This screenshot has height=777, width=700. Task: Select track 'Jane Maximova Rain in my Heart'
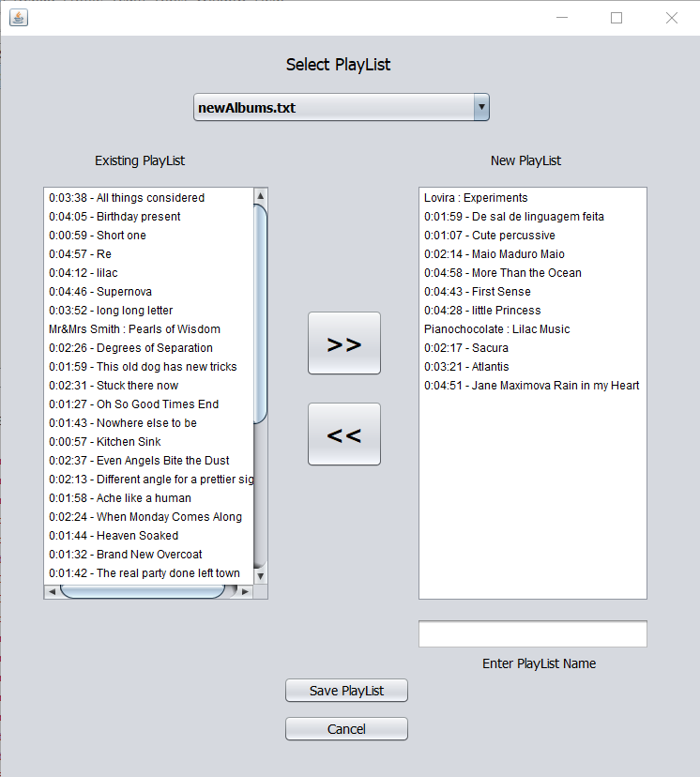(533, 386)
